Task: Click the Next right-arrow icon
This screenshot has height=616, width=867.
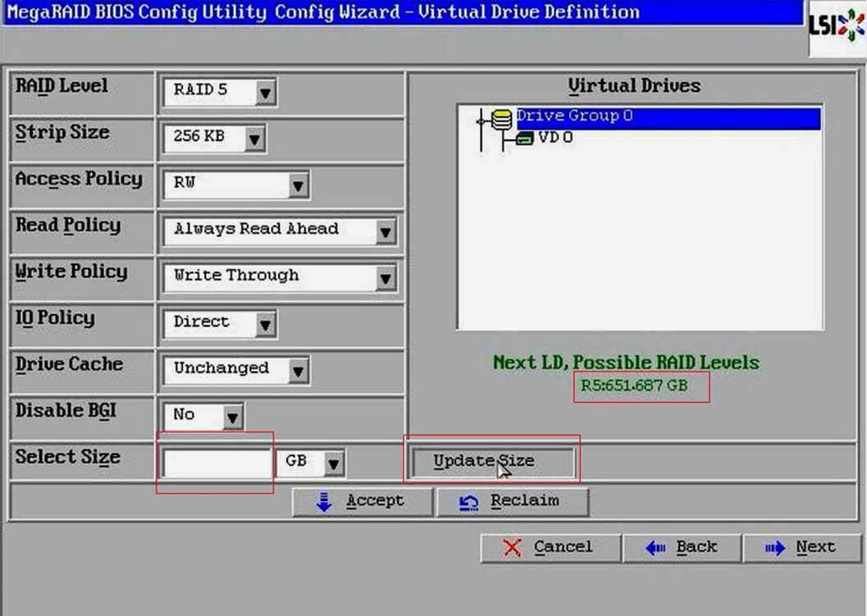Action: pyautogui.click(x=774, y=548)
